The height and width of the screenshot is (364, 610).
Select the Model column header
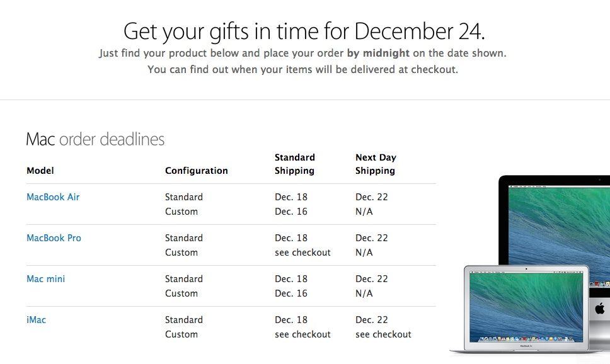(40, 171)
